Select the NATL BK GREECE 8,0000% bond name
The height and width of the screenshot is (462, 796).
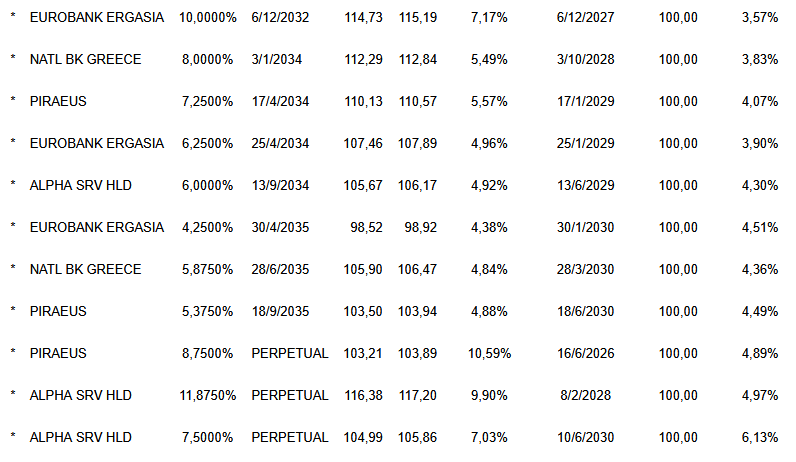coord(85,59)
